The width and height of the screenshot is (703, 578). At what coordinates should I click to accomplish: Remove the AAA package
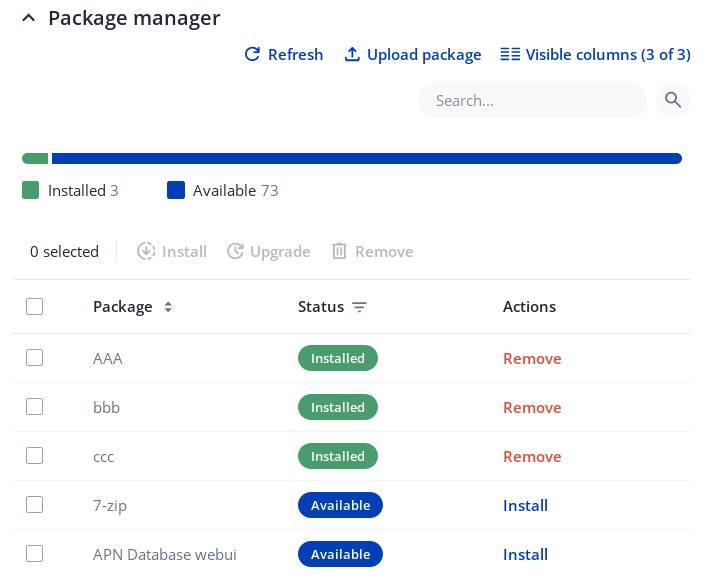point(531,358)
